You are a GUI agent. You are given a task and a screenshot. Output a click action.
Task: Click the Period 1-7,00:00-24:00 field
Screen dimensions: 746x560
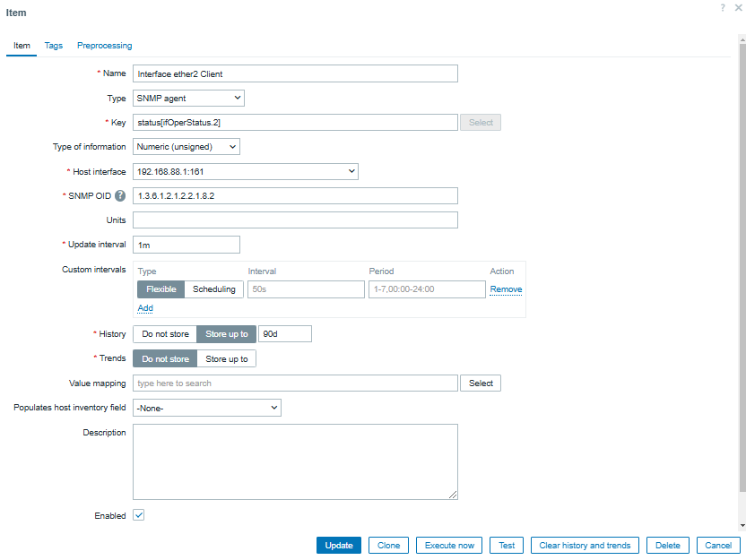point(427,289)
